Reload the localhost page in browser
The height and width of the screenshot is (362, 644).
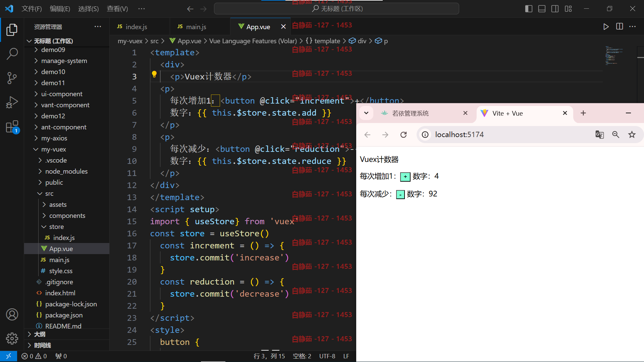coord(404,135)
